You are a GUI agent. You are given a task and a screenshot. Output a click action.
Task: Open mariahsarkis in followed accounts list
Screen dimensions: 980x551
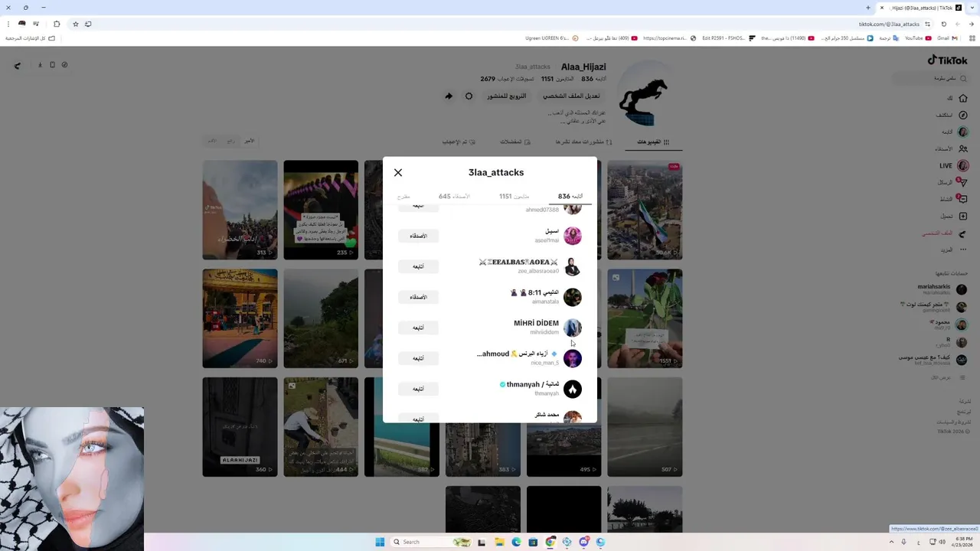pyautogui.click(x=942, y=289)
